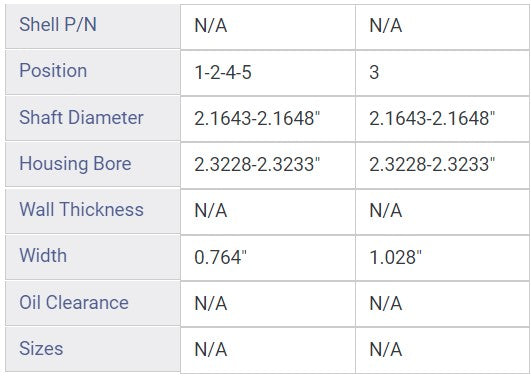Viewport: 531px width, 379px height.
Task: Click the 0.764" width value
Action: point(220,257)
